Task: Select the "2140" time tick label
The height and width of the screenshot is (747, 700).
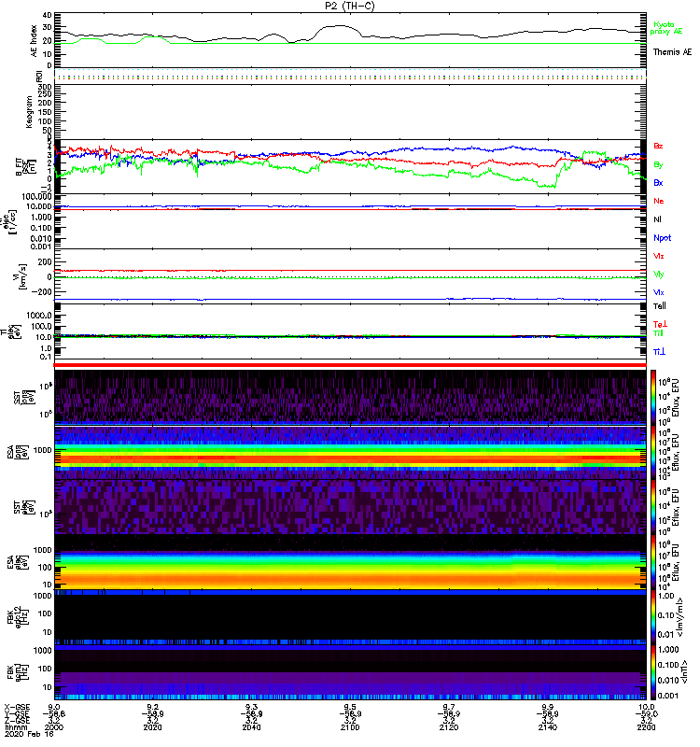Action: (548, 727)
